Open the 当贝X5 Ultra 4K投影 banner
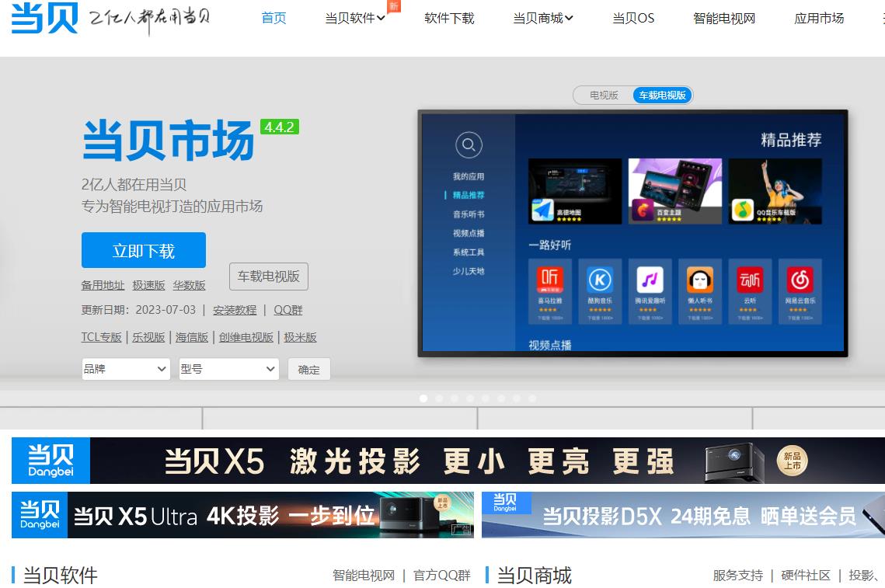This screenshot has width=885, height=588. [242, 515]
